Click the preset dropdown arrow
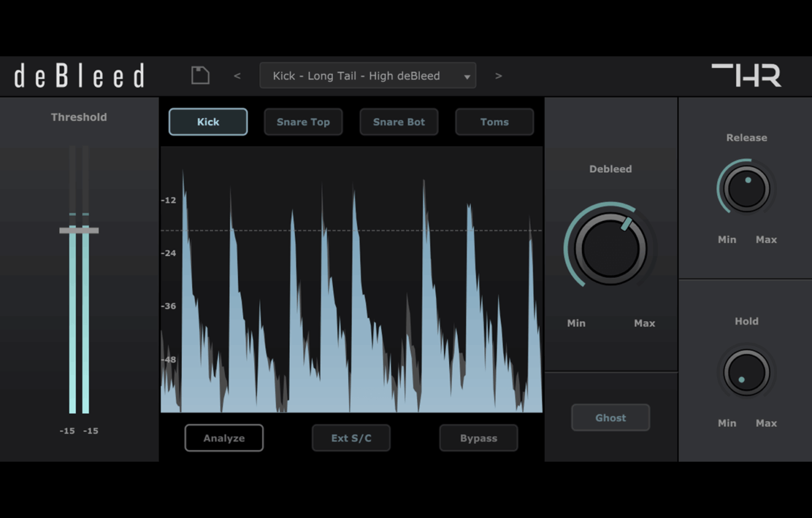The height and width of the screenshot is (518, 812). click(467, 77)
